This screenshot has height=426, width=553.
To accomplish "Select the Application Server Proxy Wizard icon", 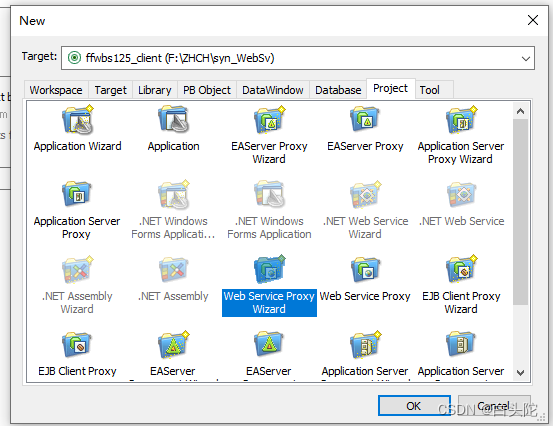I will (x=461, y=120).
